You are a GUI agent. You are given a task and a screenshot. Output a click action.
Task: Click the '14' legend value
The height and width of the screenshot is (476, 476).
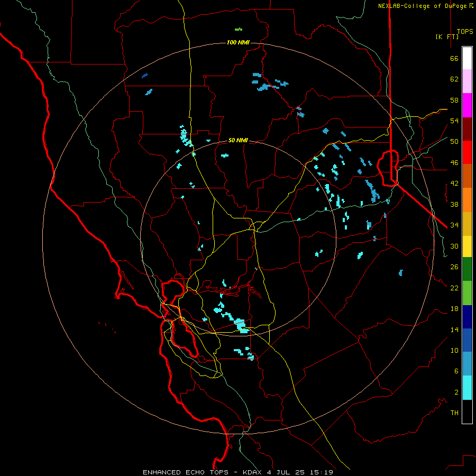pos(454,329)
